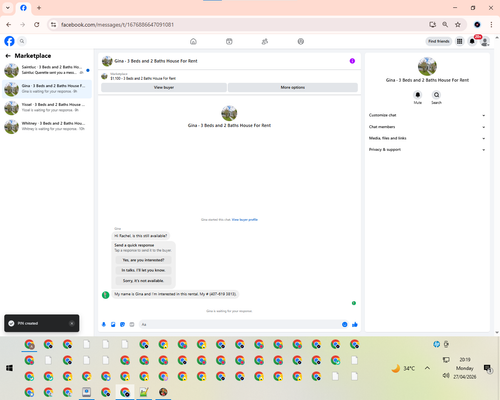Image resolution: width=500 pixels, height=400 pixels.
Task: View site information icon in address bar
Action: [x=53, y=25]
